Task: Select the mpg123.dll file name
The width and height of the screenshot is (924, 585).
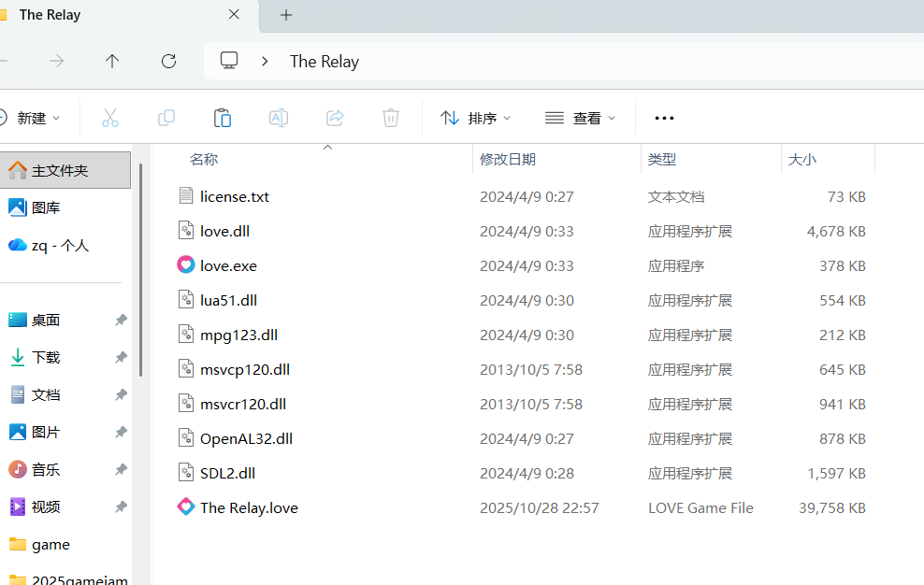Action: [x=238, y=335]
